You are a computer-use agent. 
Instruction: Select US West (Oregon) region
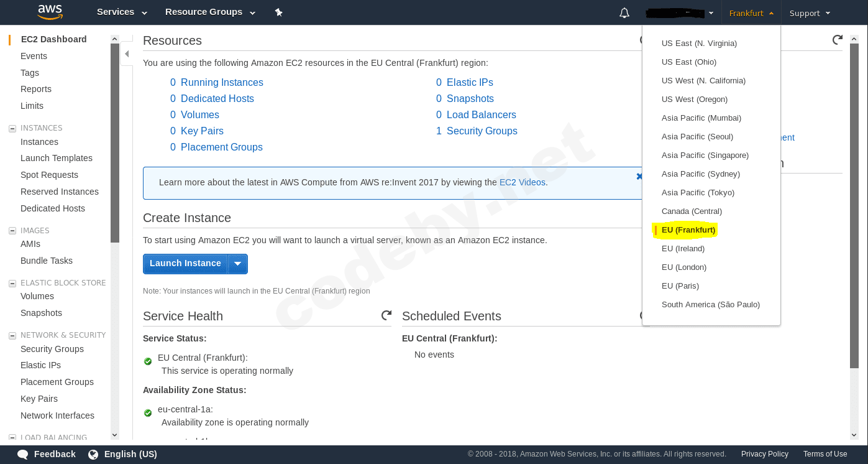click(x=694, y=99)
